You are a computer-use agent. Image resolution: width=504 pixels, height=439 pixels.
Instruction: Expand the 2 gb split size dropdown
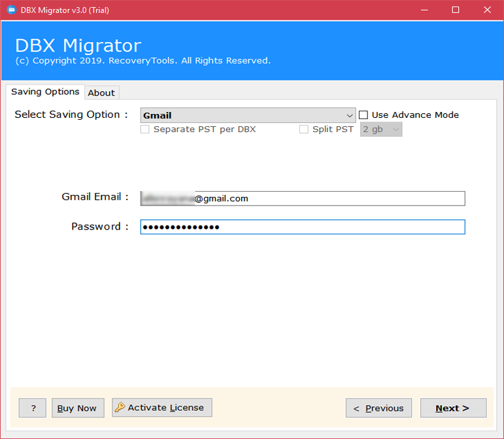[x=381, y=130]
